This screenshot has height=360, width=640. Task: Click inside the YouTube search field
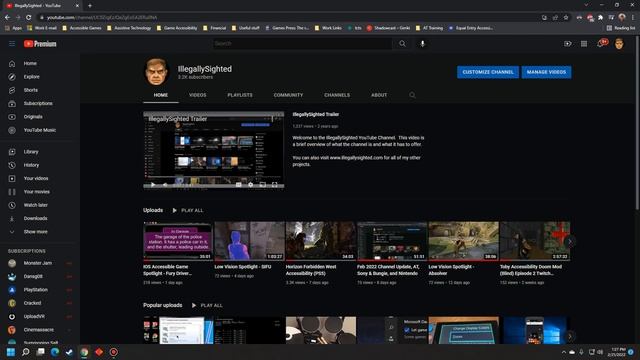(x=302, y=44)
